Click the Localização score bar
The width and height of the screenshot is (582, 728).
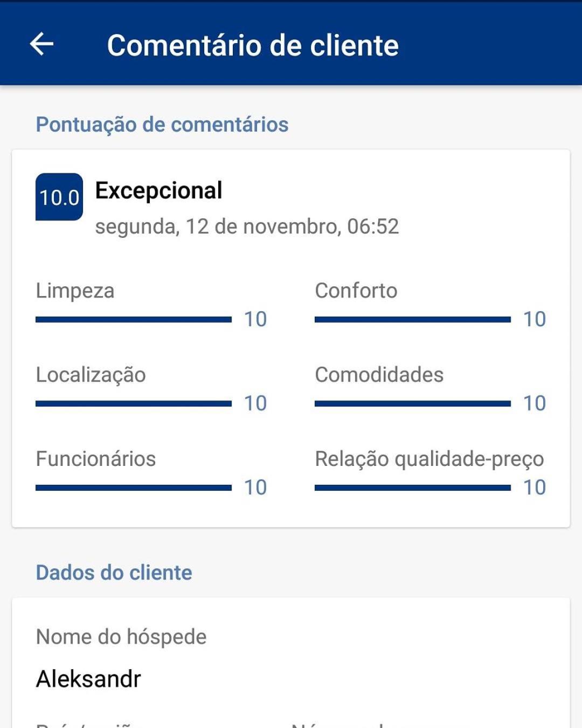[x=134, y=404]
